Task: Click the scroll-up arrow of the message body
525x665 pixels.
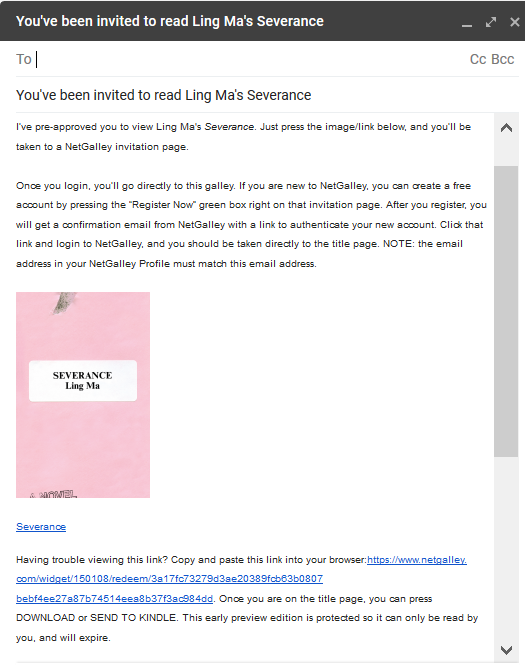Action: coord(506,128)
